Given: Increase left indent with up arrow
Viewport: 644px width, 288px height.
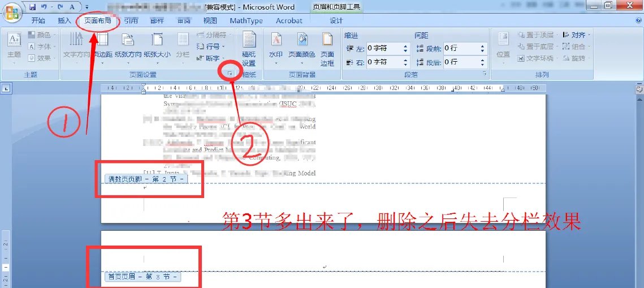Looking at the screenshot, I should (x=406, y=46).
